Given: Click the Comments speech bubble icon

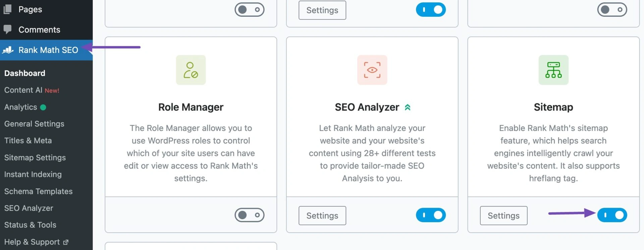Looking at the screenshot, I should pos(7,29).
